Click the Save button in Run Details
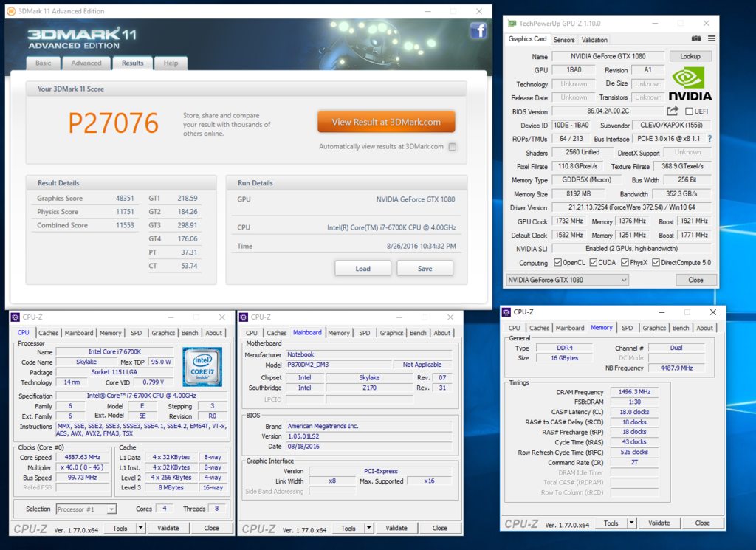The height and width of the screenshot is (550, 756). [425, 269]
